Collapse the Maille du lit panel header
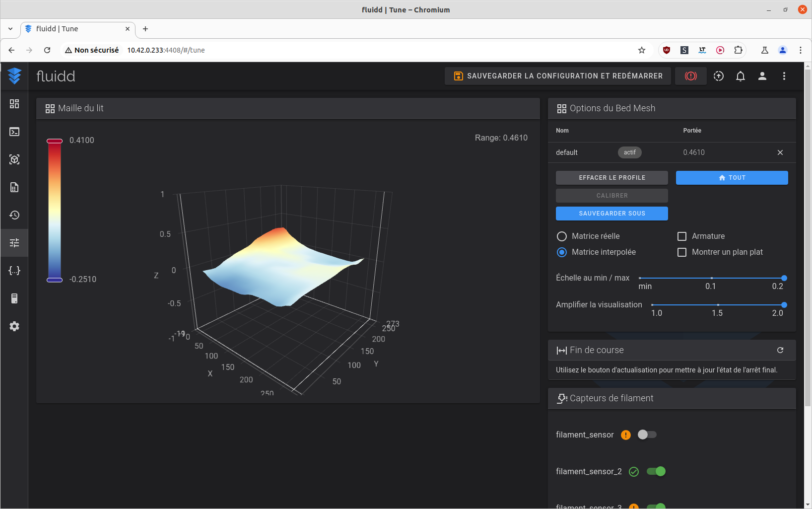 288,108
